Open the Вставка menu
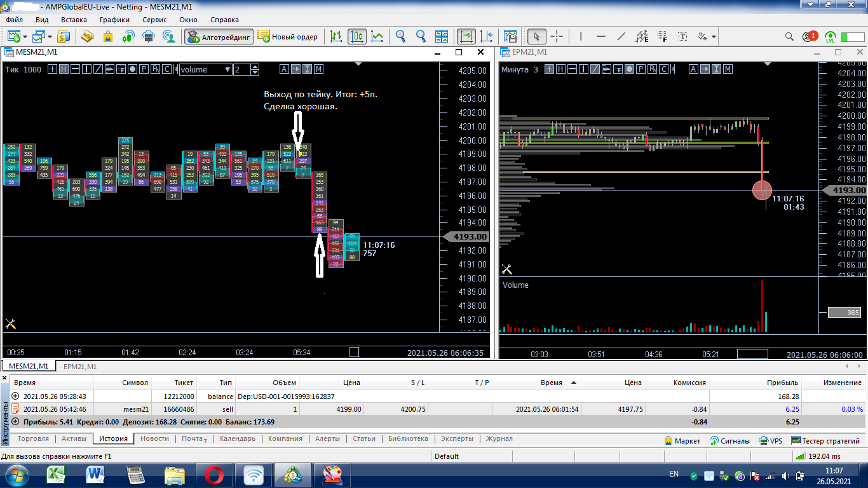The width and height of the screenshot is (868, 488). pos(74,20)
